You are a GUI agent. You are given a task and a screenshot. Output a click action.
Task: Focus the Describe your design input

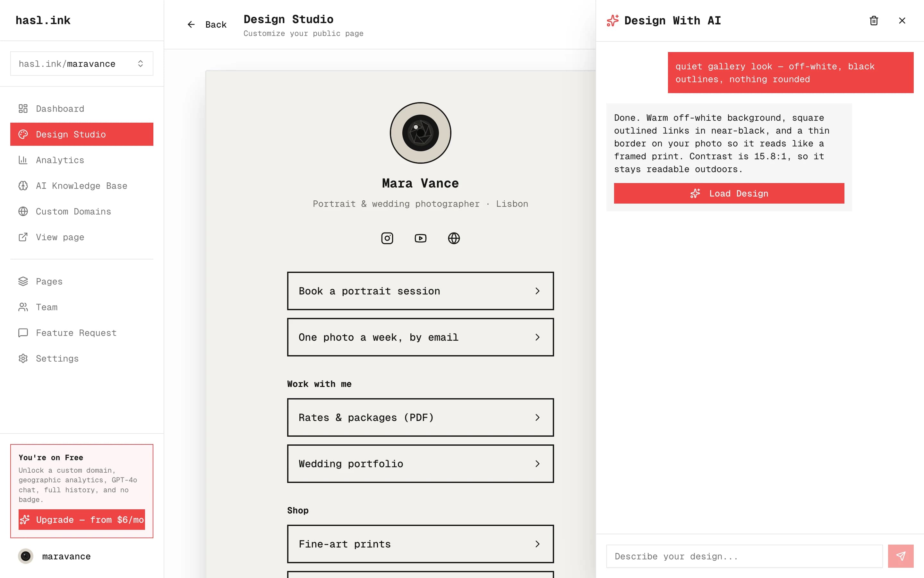[745, 556]
